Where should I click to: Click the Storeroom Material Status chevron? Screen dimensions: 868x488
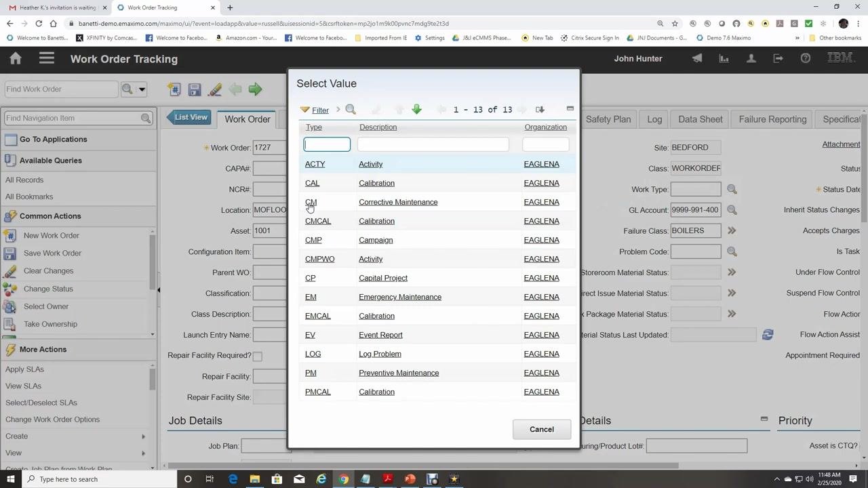click(x=732, y=272)
